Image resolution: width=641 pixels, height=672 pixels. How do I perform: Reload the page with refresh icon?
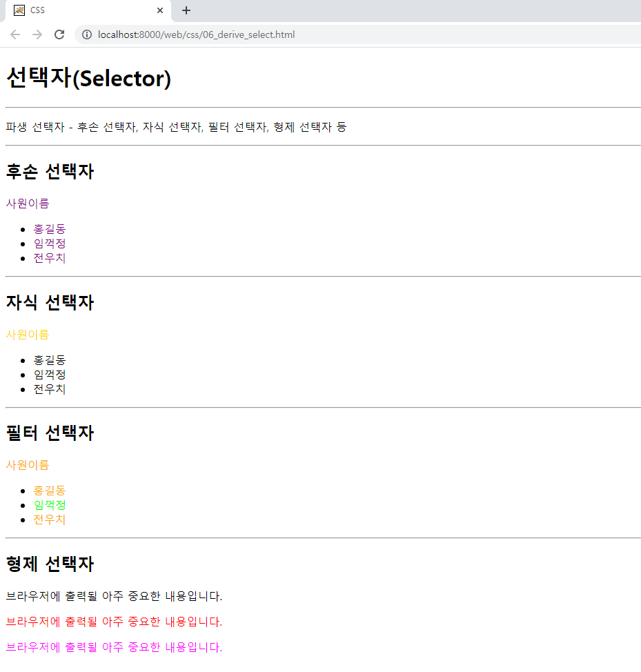59,34
